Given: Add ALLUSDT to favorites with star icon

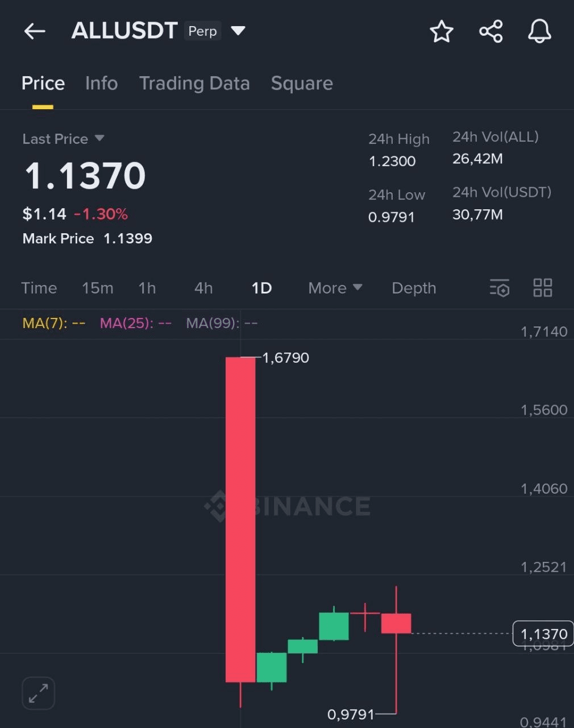Looking at the screenshot, I should pyautogui.click(x=442, y=31).
